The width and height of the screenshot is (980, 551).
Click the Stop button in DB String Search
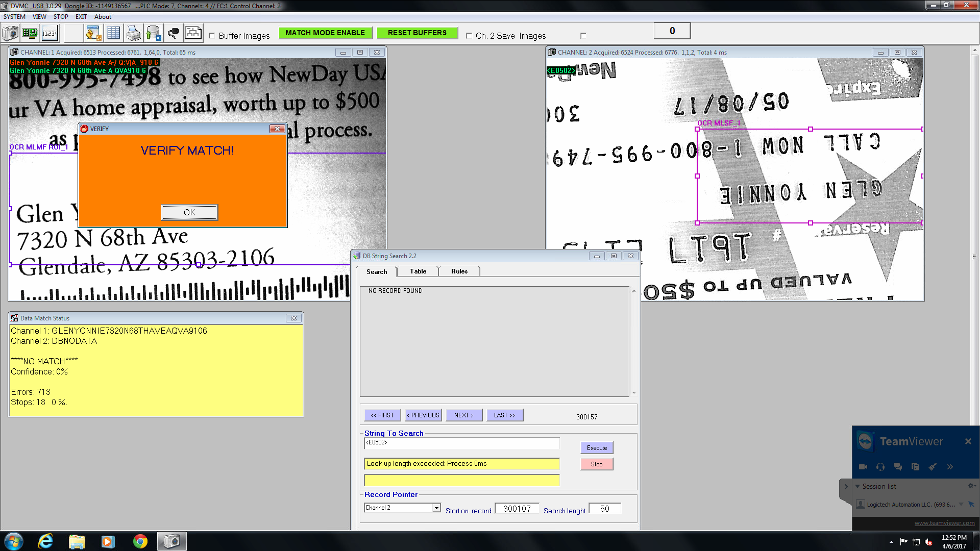click(x=597, y=464)
